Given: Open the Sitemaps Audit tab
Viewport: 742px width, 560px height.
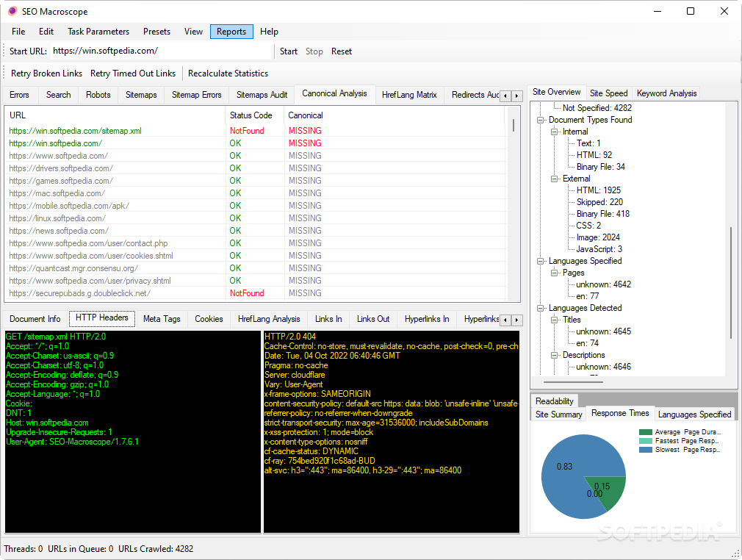Looking at the screenshot, I should click(x=262, y=95).
